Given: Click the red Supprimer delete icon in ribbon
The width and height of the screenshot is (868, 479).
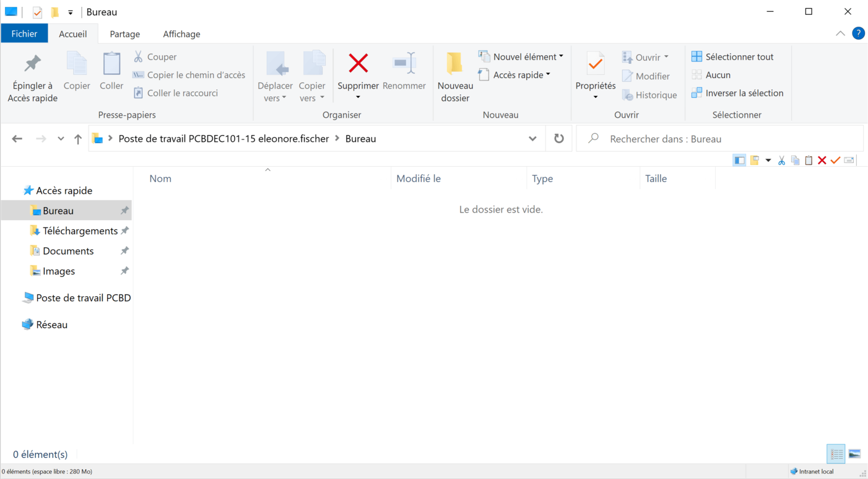Looking at the screenshot, I should click(358, 64).
